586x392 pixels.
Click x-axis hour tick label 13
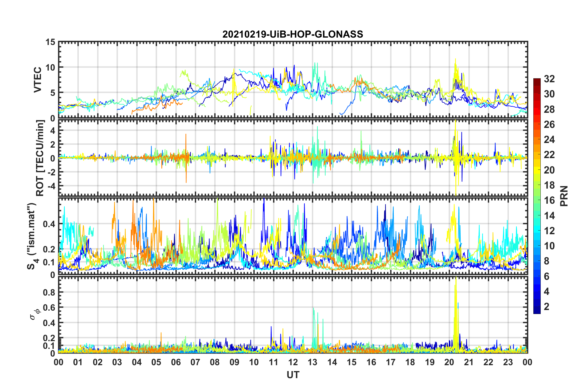pyautogui.click(x=313, y=362)
